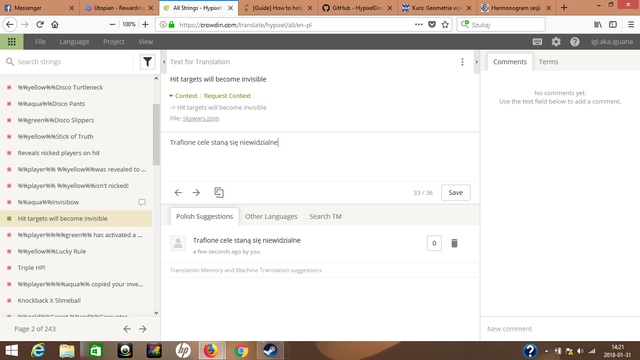Collapse the Context section
640x360 pixels.
click(183, 96)
